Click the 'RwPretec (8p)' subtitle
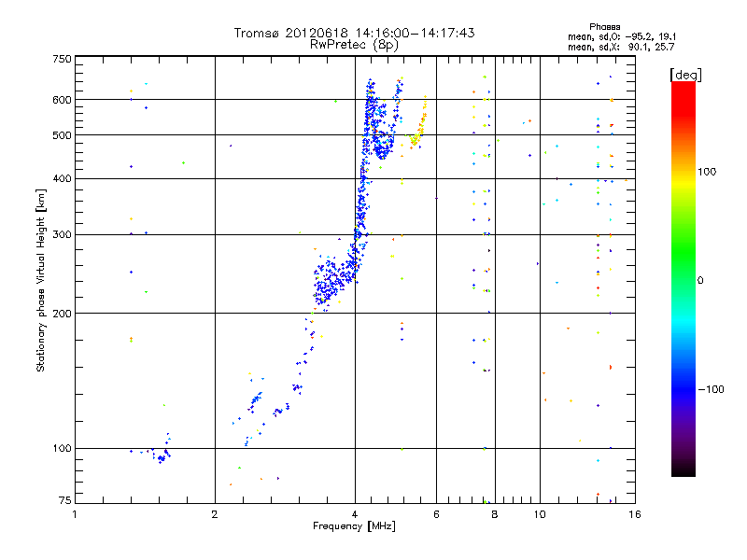Image resolution: width=747 pixels, height=560 pixels. [354, 45]
